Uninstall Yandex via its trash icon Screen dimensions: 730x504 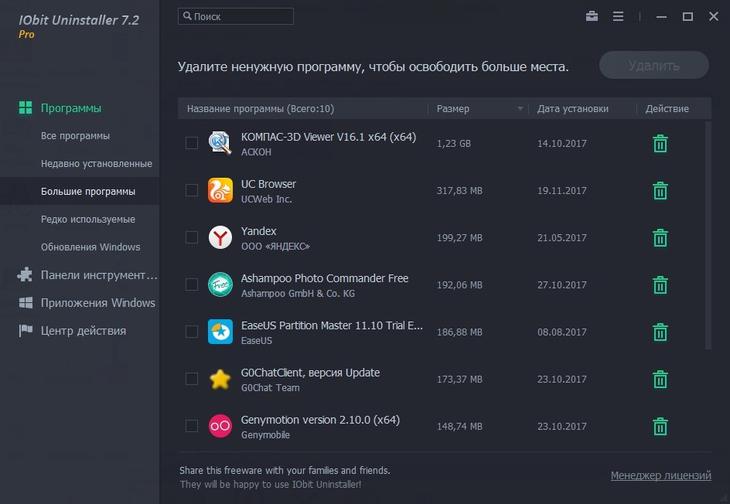[660, 238]
